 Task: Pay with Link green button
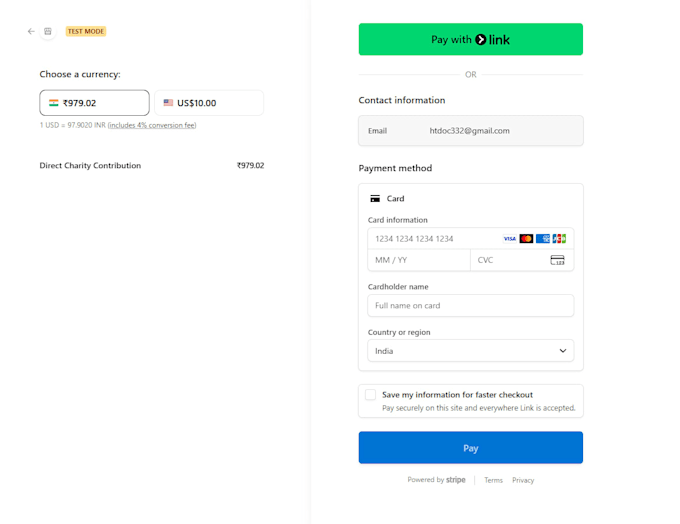tap(471, 39)
